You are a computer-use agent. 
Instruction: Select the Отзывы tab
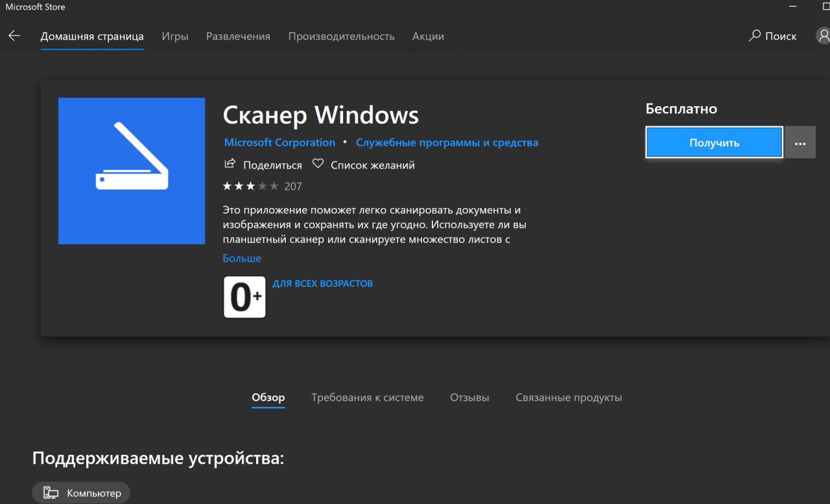click(x=469, y=398)
